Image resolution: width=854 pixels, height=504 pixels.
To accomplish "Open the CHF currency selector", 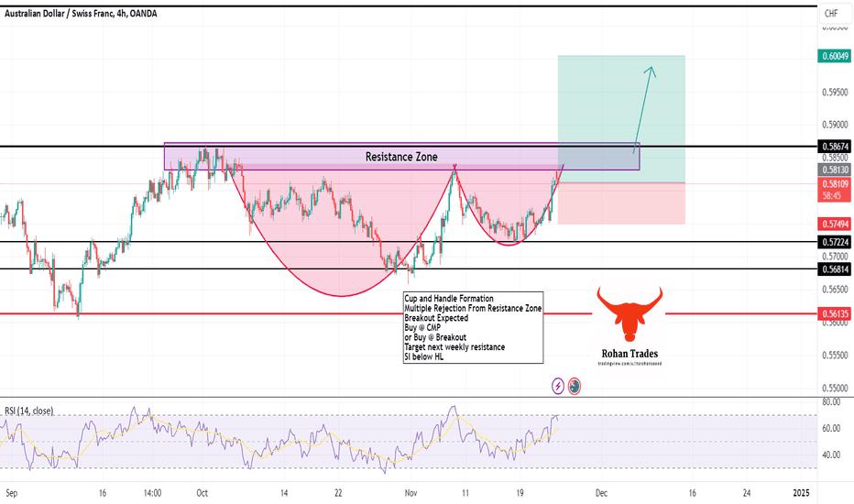I will pos(831,13).
